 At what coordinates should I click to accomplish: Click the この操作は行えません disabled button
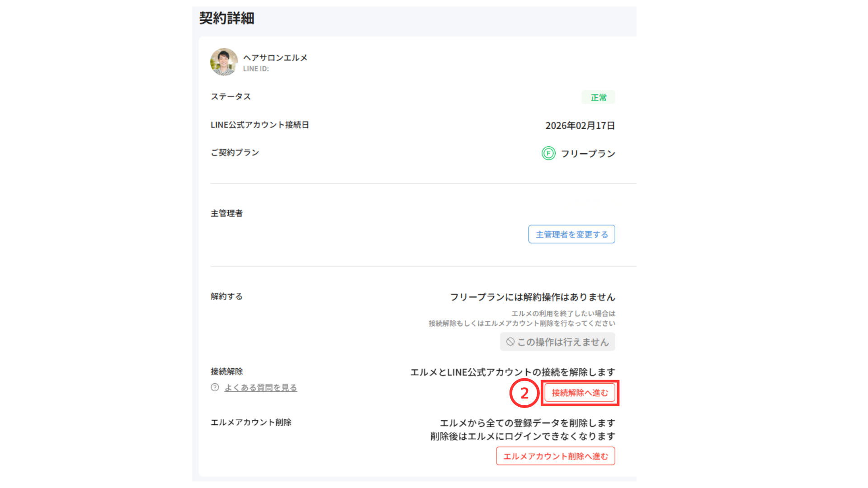coord(558,342)
